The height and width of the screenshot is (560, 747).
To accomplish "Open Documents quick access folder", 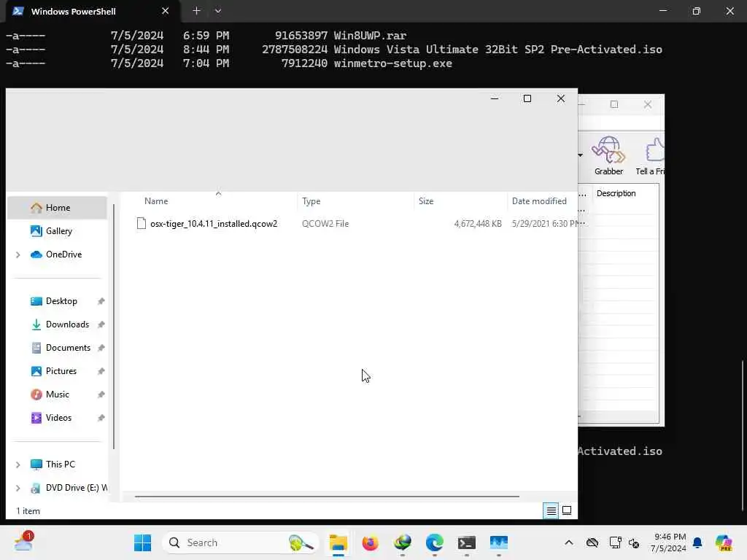I will tap(68, 348).
